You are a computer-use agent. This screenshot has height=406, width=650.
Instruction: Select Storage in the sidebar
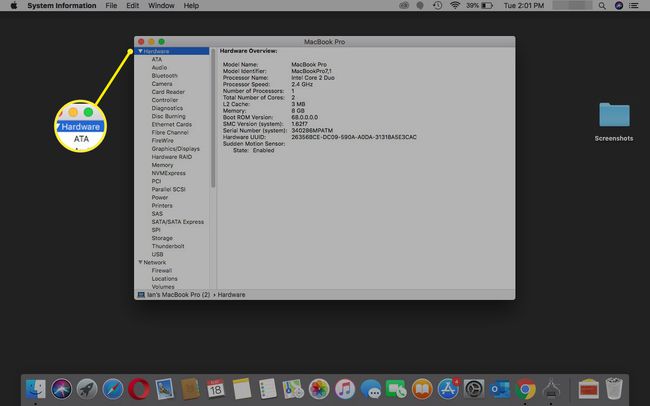(x=162, y=238)
